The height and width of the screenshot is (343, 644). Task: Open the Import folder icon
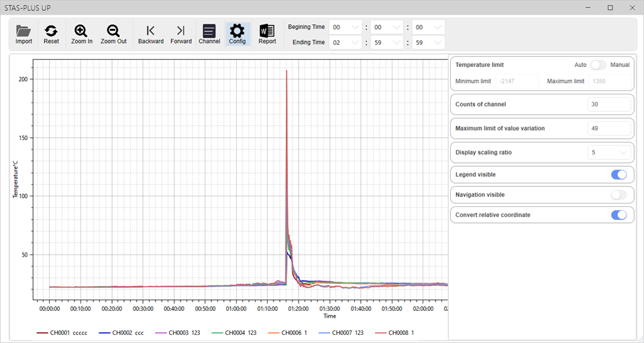click(x=23, y=34)
